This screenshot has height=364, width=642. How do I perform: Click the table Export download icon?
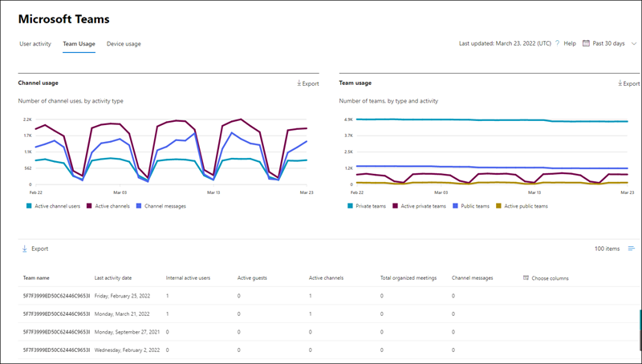24,249
